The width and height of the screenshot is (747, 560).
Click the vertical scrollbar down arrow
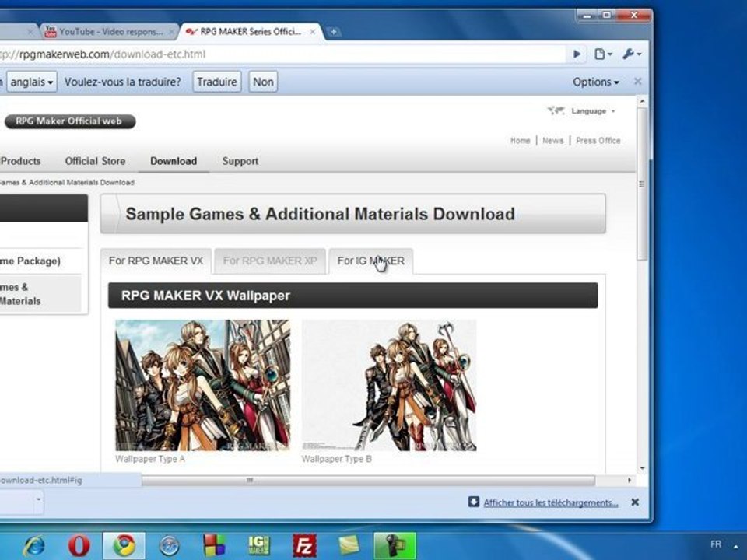click(x=642, y=468)
